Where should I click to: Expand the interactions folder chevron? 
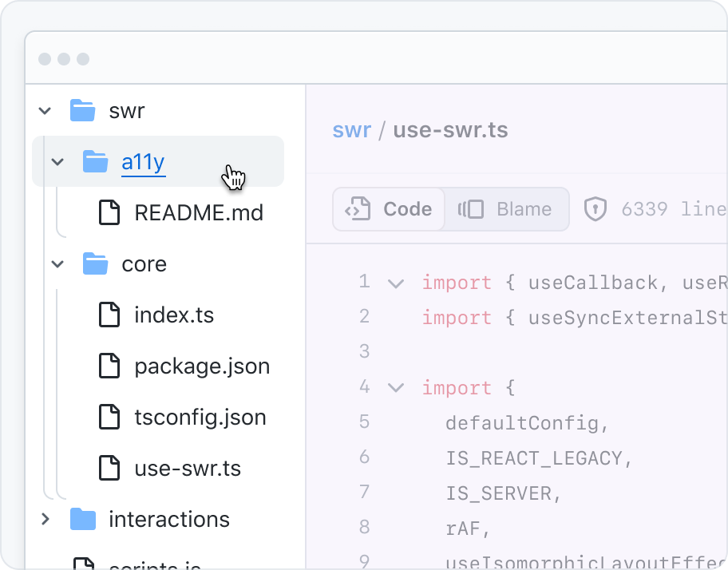click(45, 520)
